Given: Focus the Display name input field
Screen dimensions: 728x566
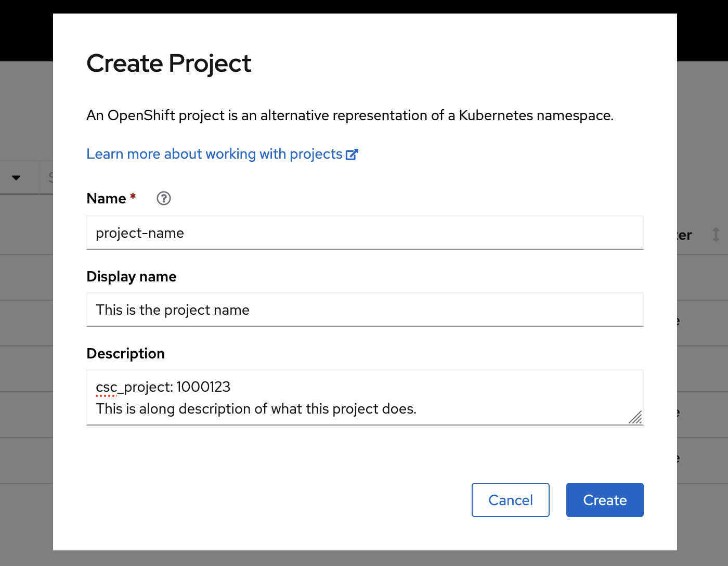Looking at the screenshot, I should (365, 310).
